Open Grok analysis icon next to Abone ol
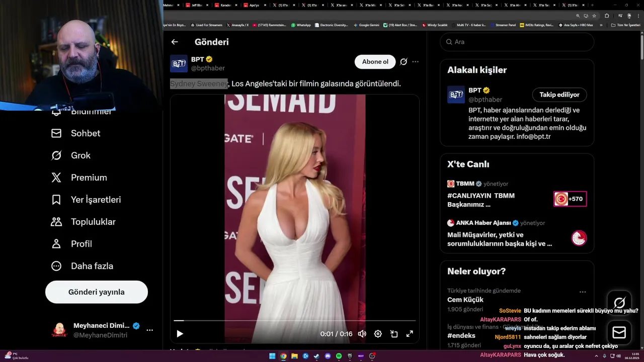The height and width of the screenshot is (362, 644). [404, 62]
